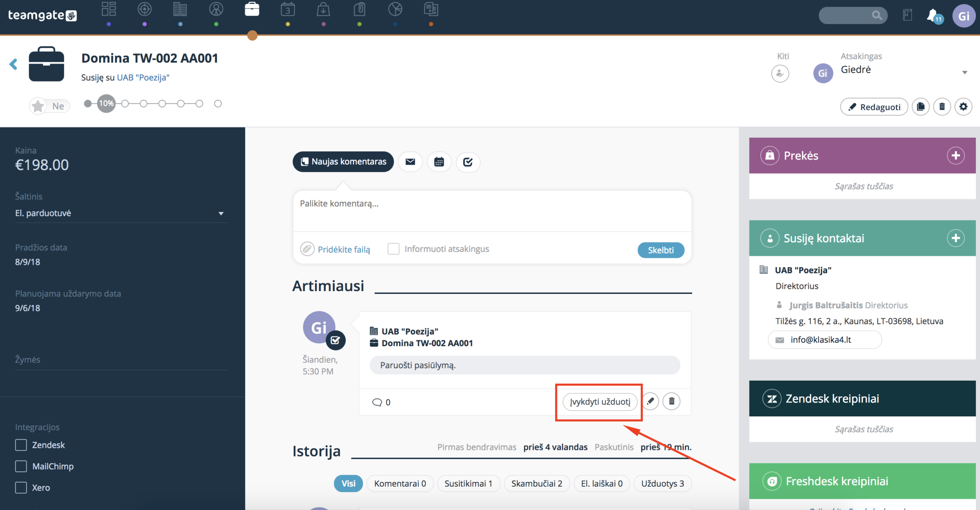The width and height of the screenshot is (980, 510).
Task: Click the Skelbti publish button
Action: (x=661, y=250)
